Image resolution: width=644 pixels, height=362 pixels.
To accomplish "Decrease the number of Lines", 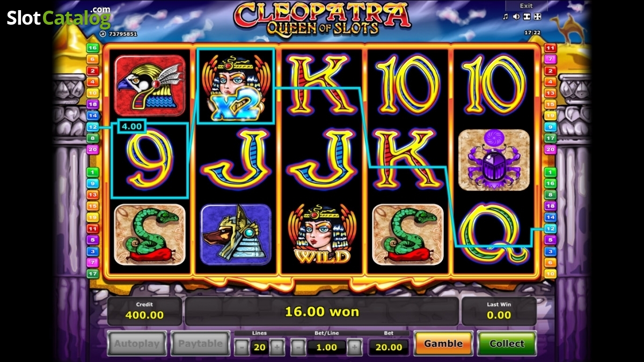I will coord(241,347).
